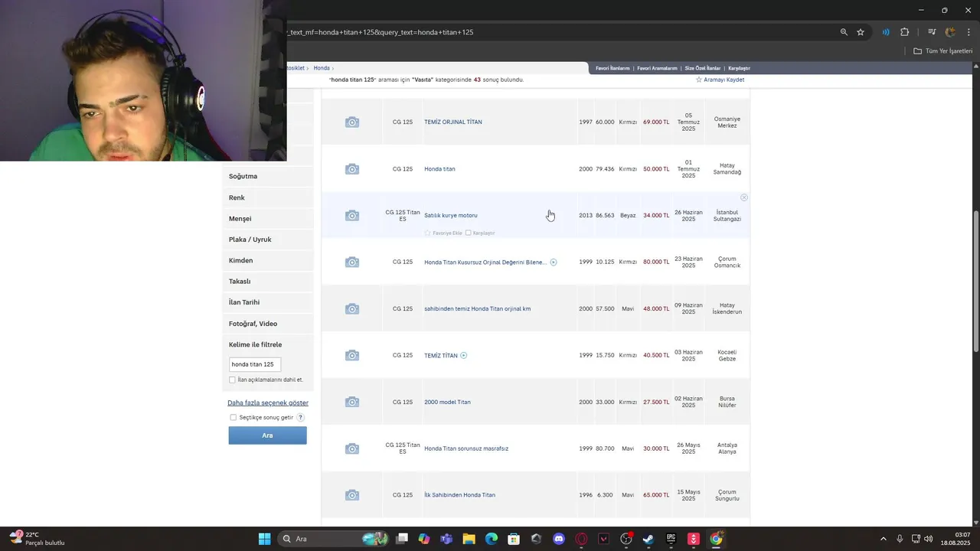The height and width of the screenshot is (551, 980).
Task: Open Steam from taskbar
Action: pyautogui.click(x=648, y=539)
